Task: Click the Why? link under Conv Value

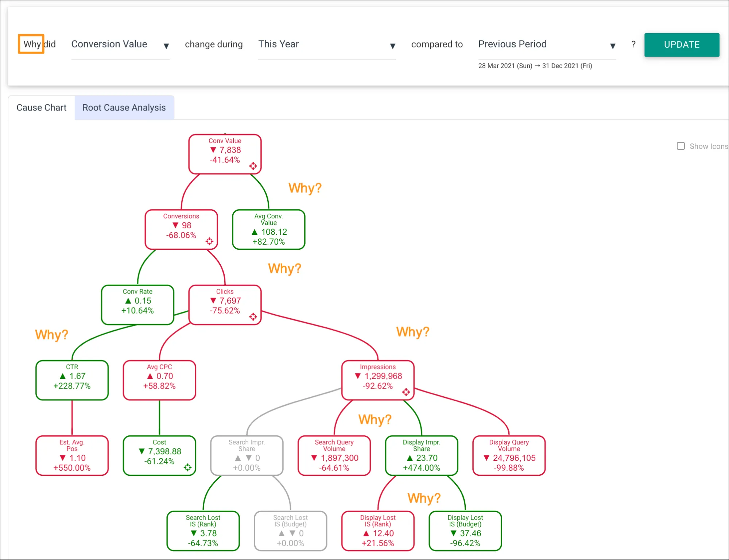Action: point(305,188)
